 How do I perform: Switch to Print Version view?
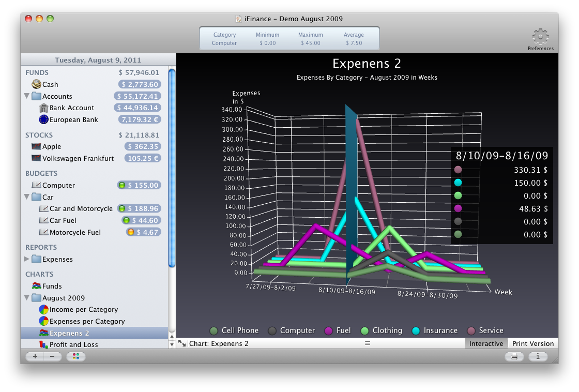pos(533,343)
